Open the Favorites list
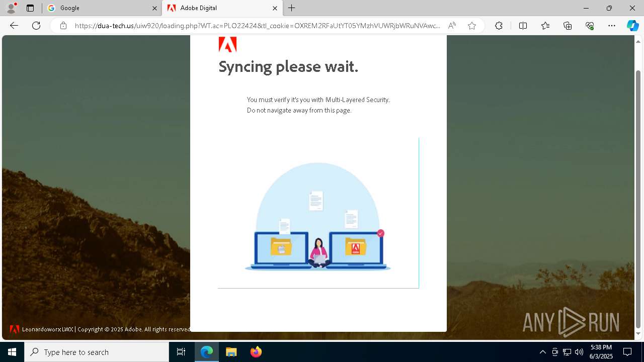 [x=545, y=26]
